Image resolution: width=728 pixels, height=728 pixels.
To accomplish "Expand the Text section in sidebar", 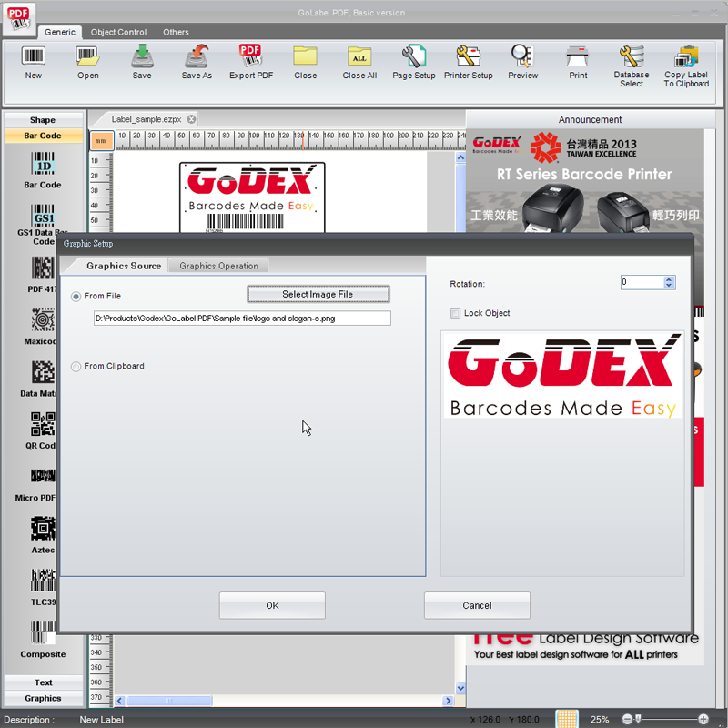I will coord(43,682).
